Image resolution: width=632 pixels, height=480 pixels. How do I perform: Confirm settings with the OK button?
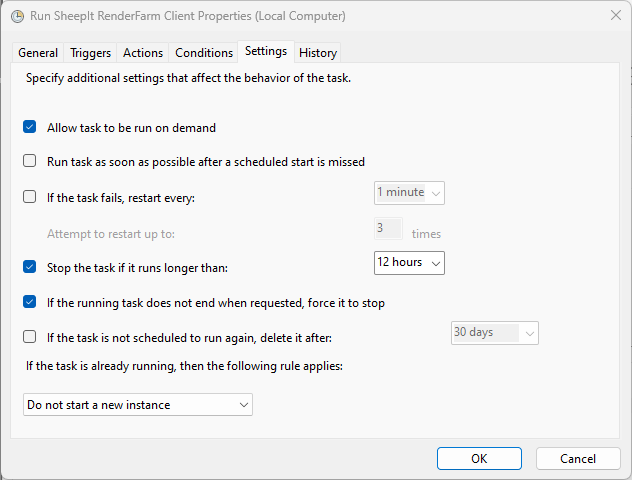pyautogui.click(x=479, y=459)
